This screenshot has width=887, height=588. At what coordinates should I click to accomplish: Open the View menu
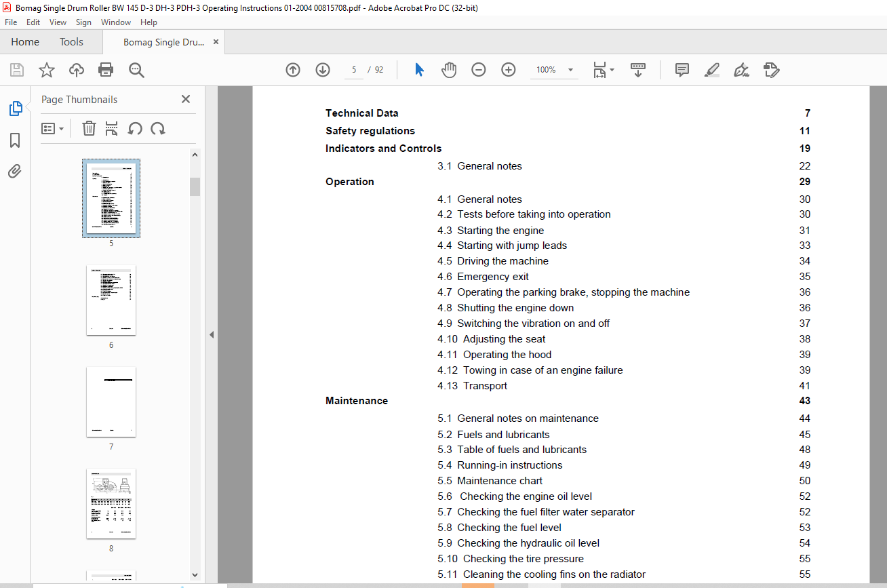58,22
